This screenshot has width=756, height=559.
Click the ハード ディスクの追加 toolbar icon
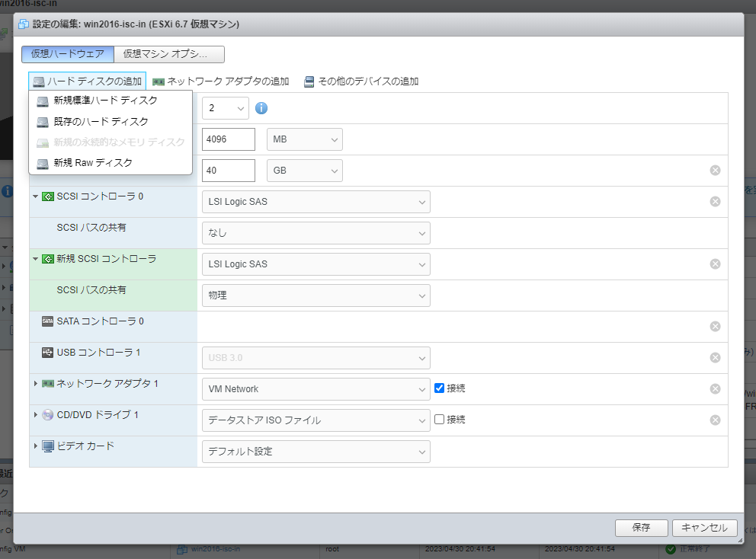coord(88,81)
